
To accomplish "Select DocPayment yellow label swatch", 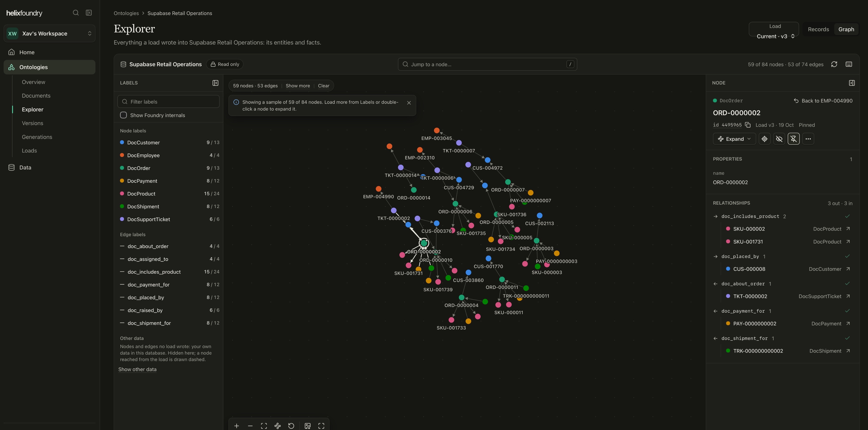I will click(x=122, y=180).
